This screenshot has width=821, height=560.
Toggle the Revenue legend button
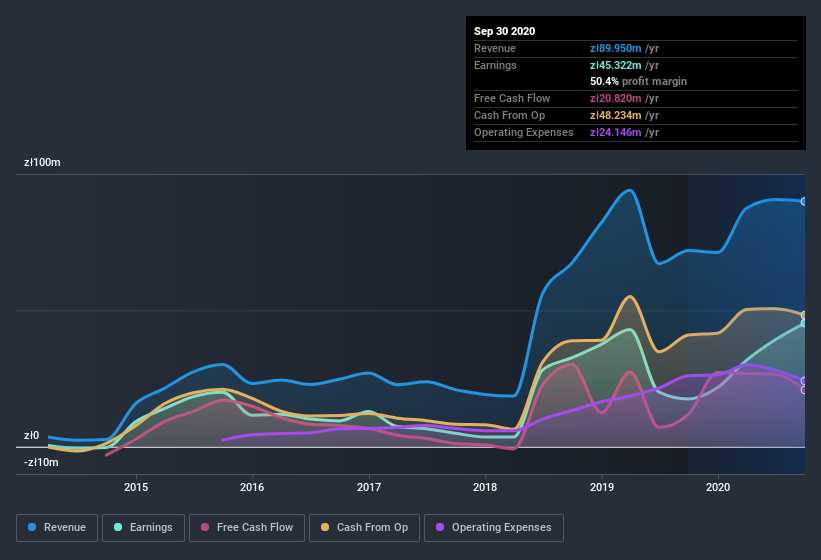57,528
